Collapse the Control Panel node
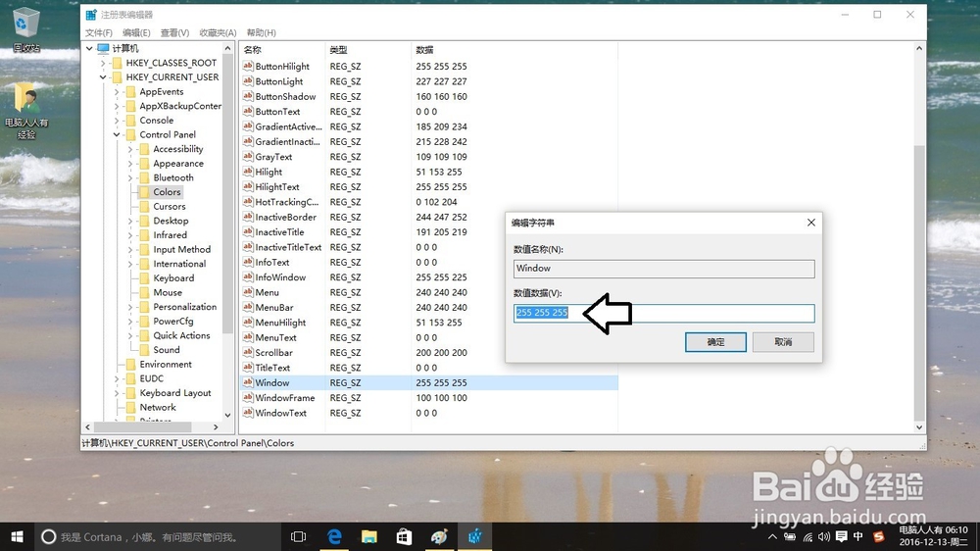 (x=117, y=134)
